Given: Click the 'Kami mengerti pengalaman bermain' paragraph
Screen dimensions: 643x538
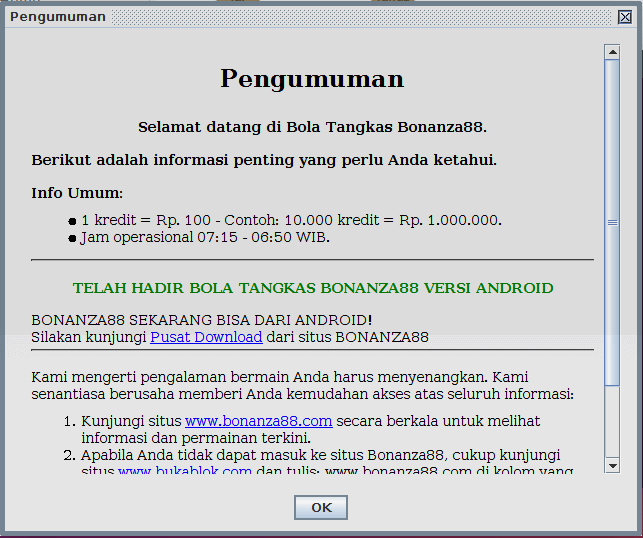Looking at the screenshot, I should 303,385.
